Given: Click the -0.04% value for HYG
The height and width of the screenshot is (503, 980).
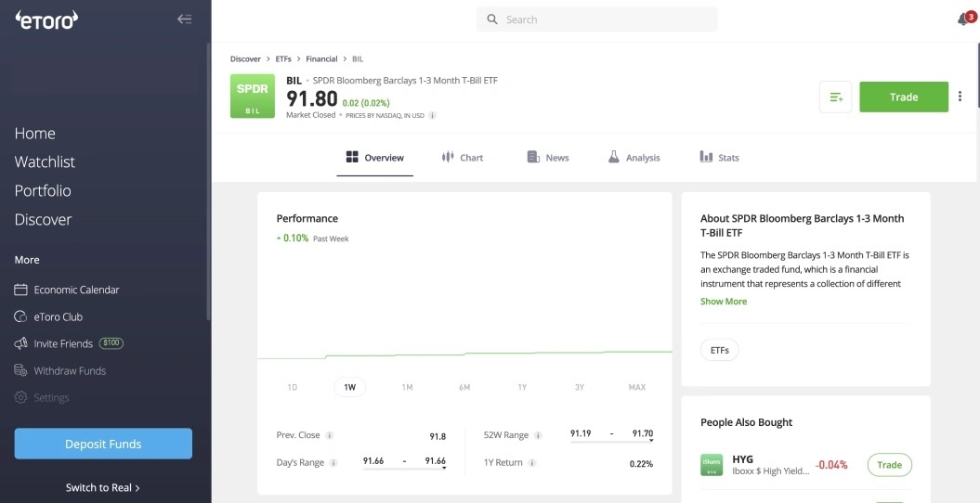Looking at the screenshot, I should [831, 465].
